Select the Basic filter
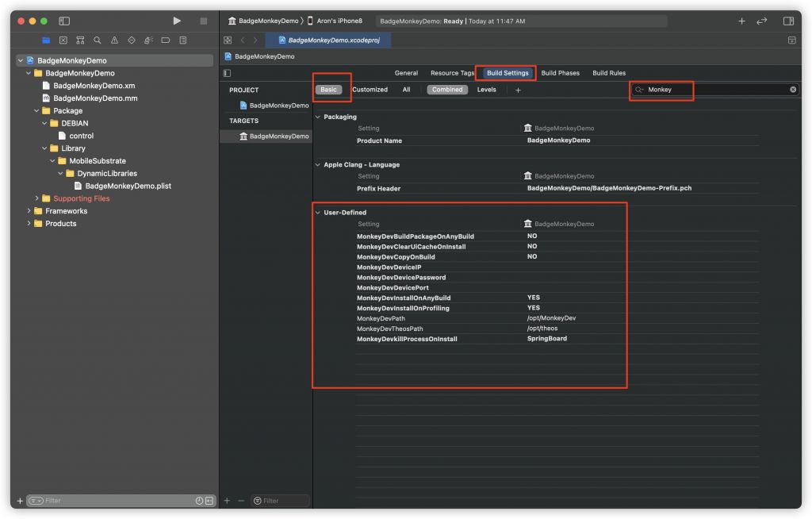This screenshot has height=519, width=812. click(328, 90)
